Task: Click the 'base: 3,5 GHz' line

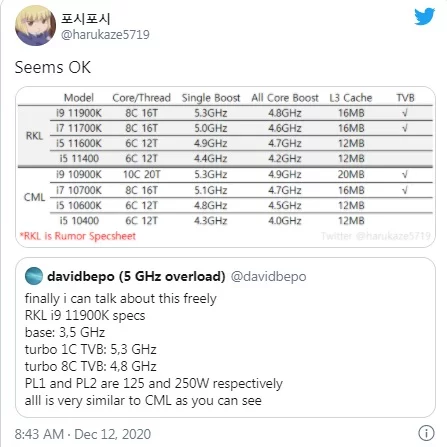Action: pos(65,332)
